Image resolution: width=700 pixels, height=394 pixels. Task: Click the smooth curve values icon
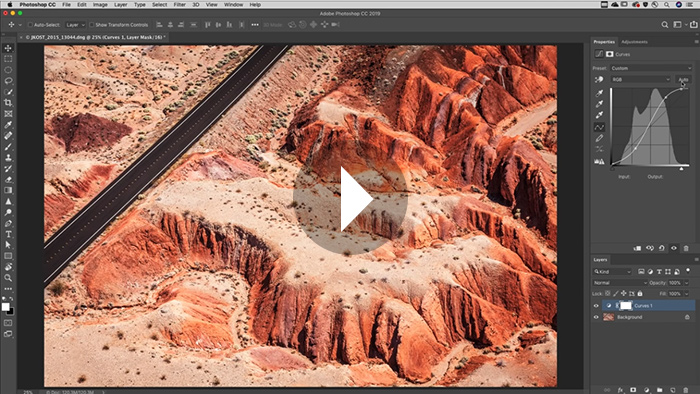[599, 149]
